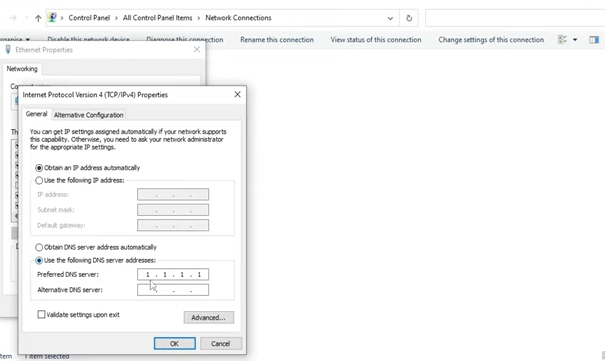Select Obtain an IP address automatically
This screenshot has width=605, height=361.
pyautogui.click(x=88, y=168)
